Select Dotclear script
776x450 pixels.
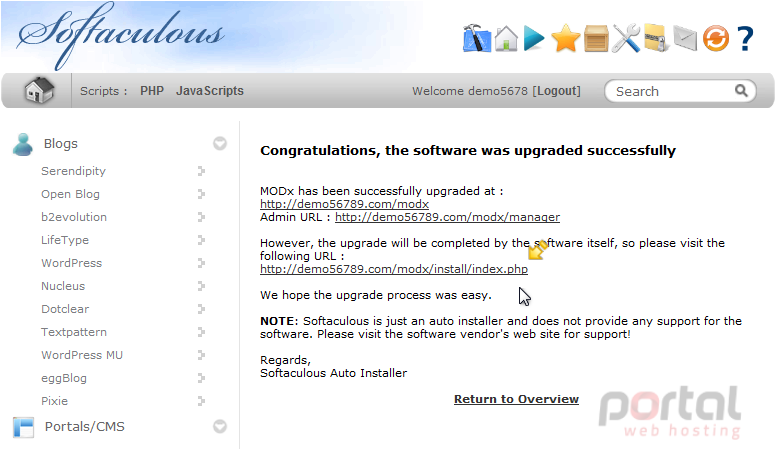65,309
